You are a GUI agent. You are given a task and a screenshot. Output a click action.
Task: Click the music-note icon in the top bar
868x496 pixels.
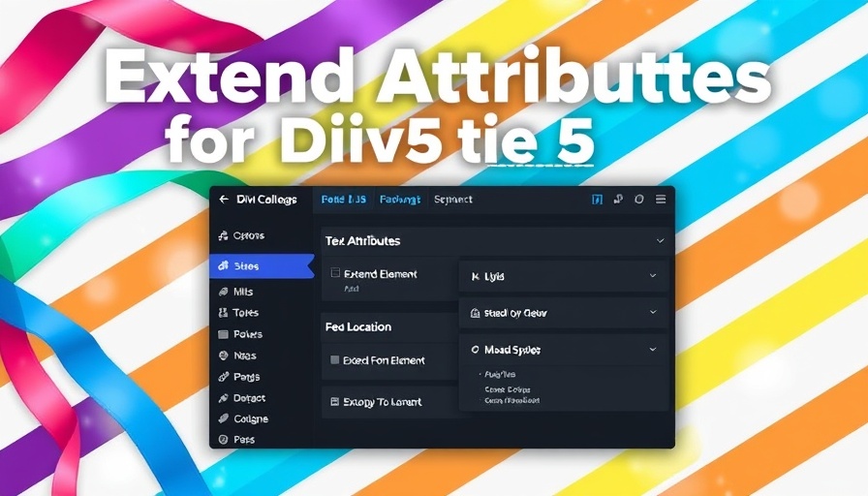point(618,199)
